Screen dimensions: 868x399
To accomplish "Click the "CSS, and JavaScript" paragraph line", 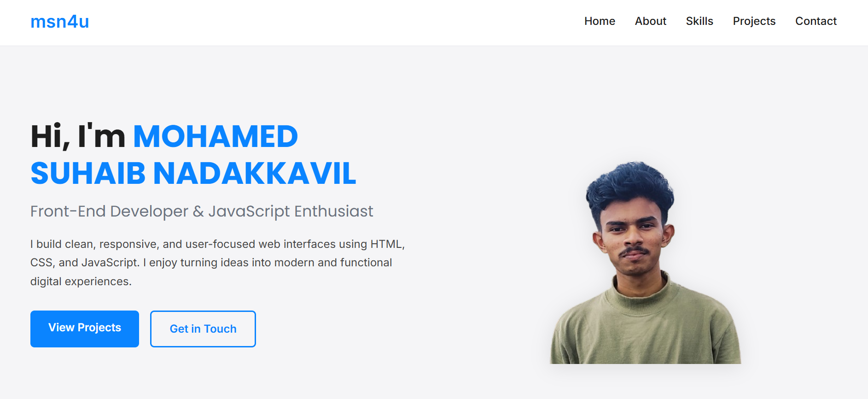I will (x=211, y=263).
